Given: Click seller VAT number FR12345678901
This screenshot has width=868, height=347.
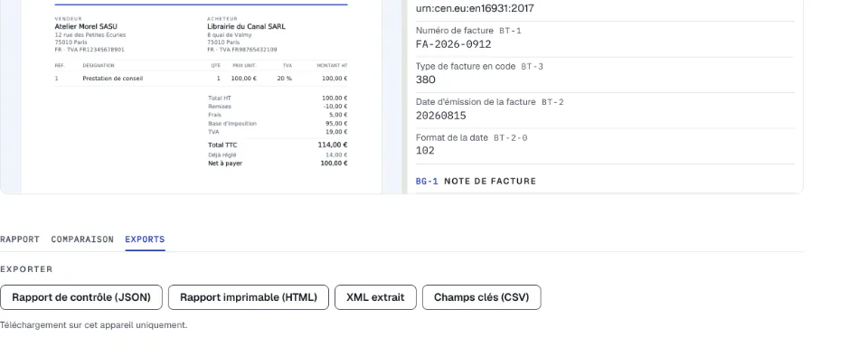Looking at the screenshot, I should pyautogui.click(x=102, y=50).
